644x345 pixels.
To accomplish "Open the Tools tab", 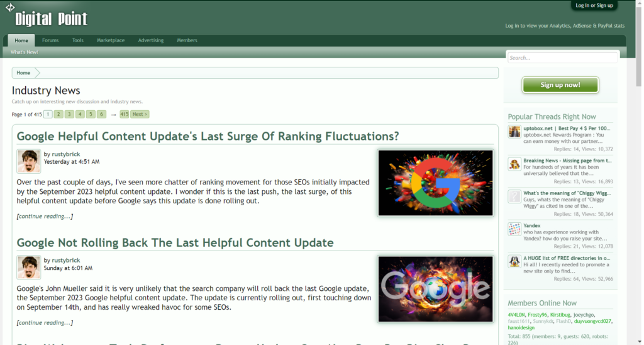I will tap(77, 40).
